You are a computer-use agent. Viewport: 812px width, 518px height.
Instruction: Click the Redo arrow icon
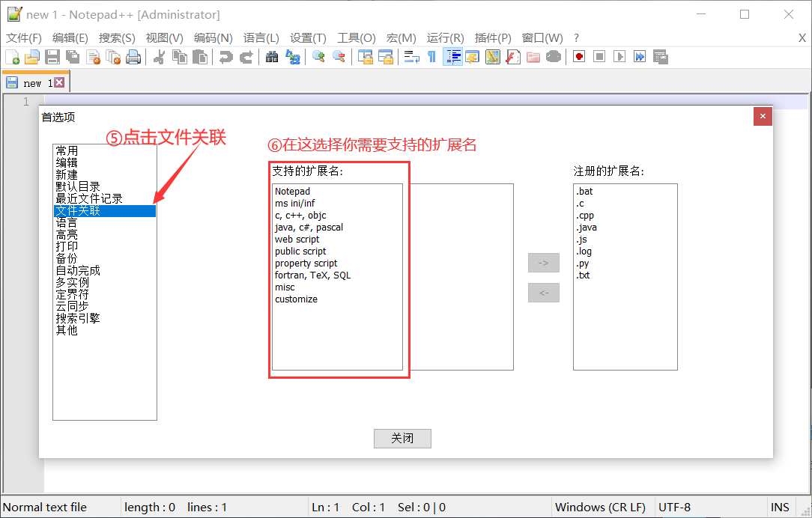246,57
